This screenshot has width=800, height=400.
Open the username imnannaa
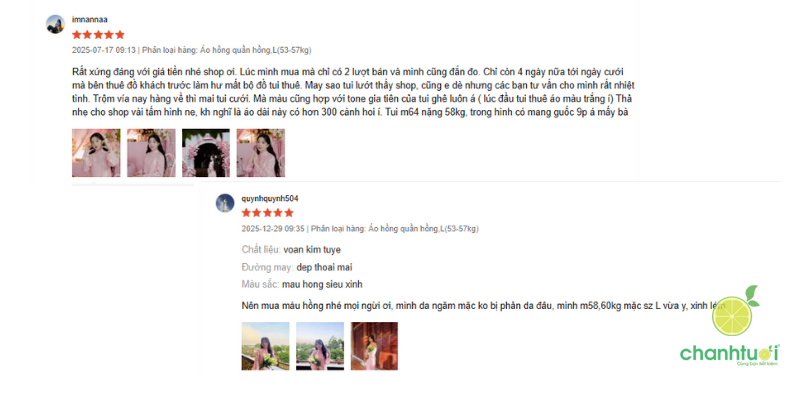tap(90, 19)
